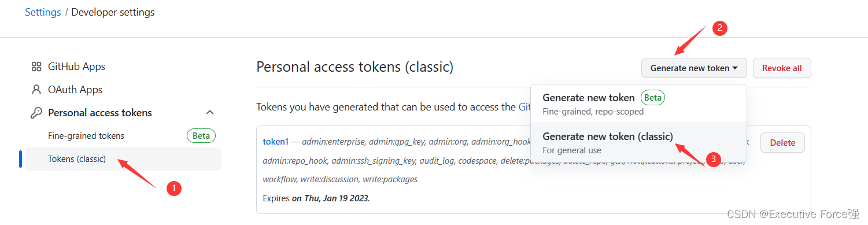Click the green Beta badge in dropdown menu
The height and width of the screenshot is (225, 868).
tap(653, 98)
